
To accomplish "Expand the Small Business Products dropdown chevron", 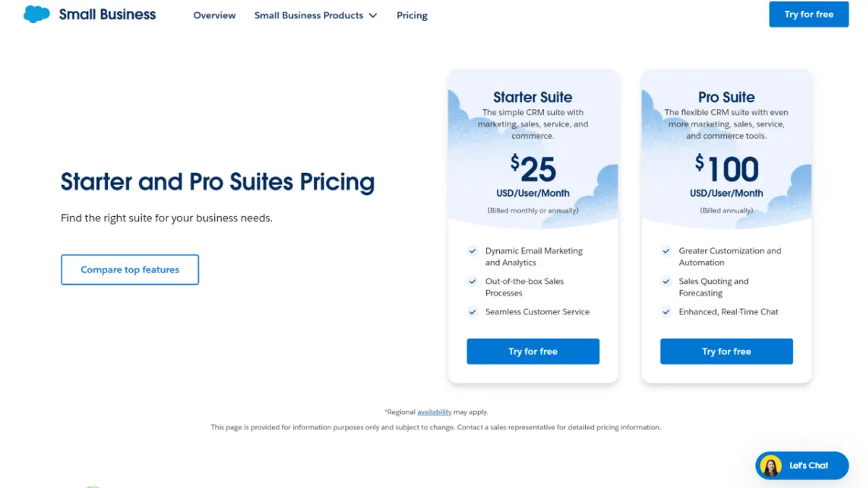I will coord(373,15).
